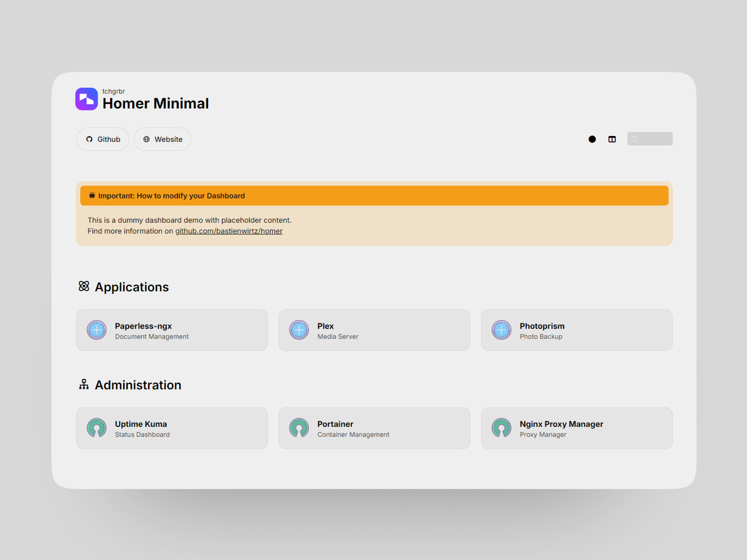The height and width of the screenshot is (560, 747).
Task: Open github.com/bastienwirtz/homer link
Action: tap(229, 231)
